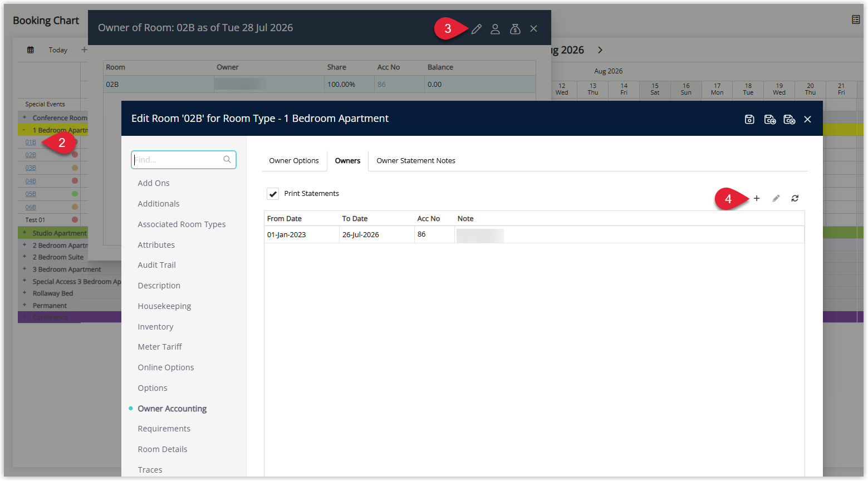Open Housekeeping in the side menu
Screen dimensions: 868x481
point(164,306)
